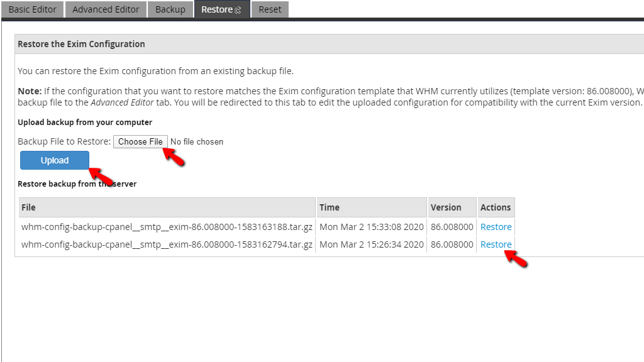The width and height of the screenshot is (644, 362).
Task: Switch to the Basic Editor tab
Action: (33, 9)
